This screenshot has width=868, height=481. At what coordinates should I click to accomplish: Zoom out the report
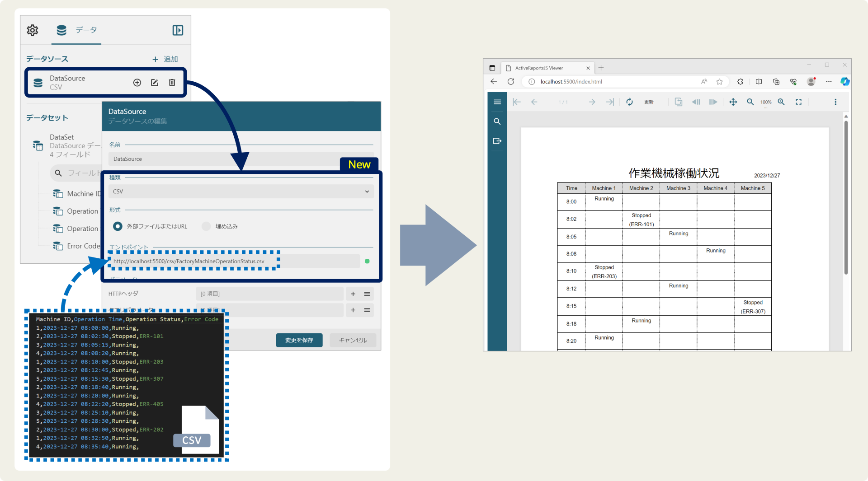coord(750,102)
